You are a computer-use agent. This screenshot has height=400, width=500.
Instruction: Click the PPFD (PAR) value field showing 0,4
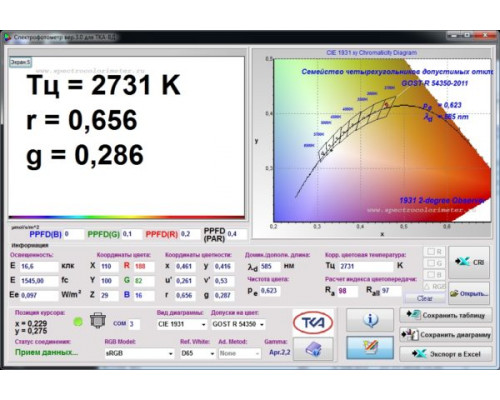[237, 234]
